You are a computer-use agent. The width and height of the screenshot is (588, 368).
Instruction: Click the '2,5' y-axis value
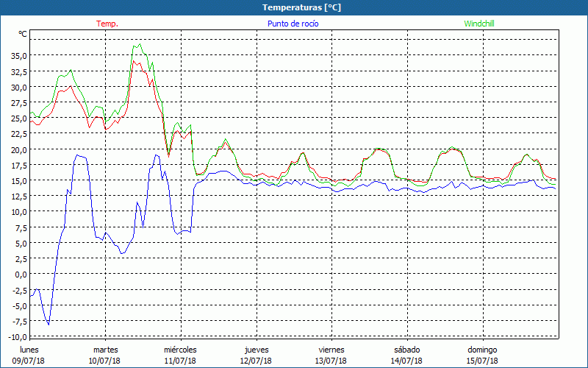click(x=21, y=259)
